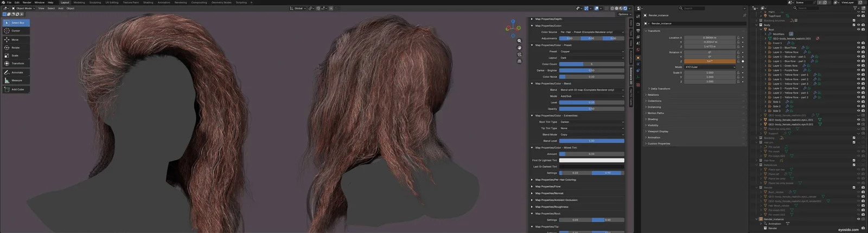
Task: Open the Root Tint Type dropdown
Action: pos(592,122)
